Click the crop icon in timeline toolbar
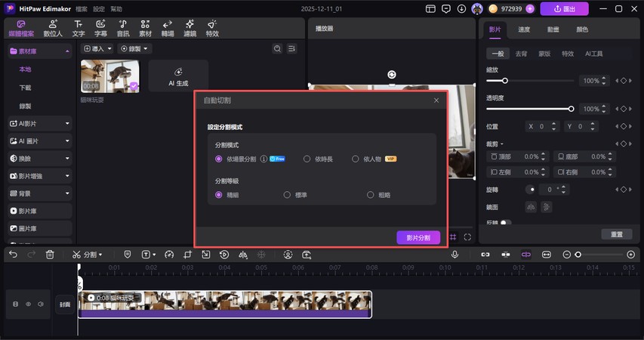Screen dimensions: 644x340 coord(187,255)
